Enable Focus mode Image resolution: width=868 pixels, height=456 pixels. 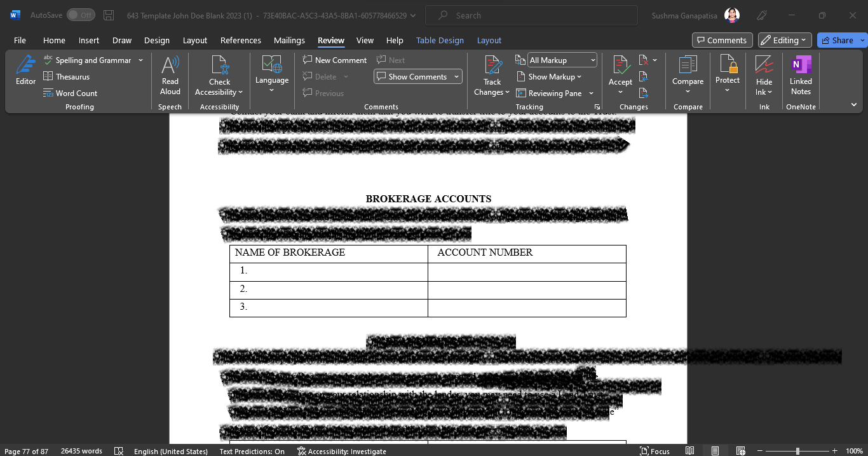click(654, 451)
